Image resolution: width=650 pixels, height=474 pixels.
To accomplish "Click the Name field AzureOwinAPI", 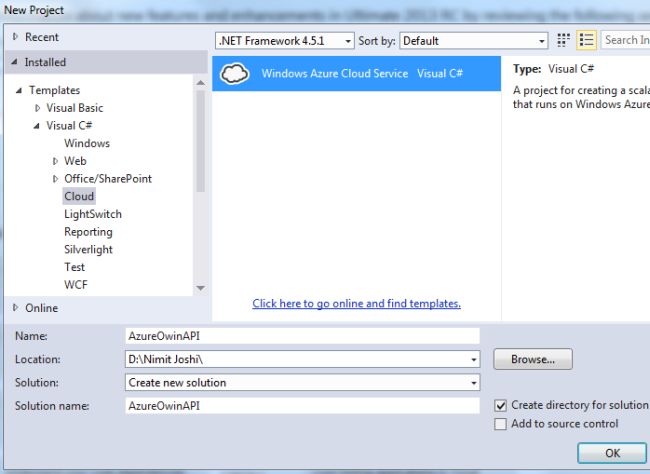I will [x=302, y=336].
